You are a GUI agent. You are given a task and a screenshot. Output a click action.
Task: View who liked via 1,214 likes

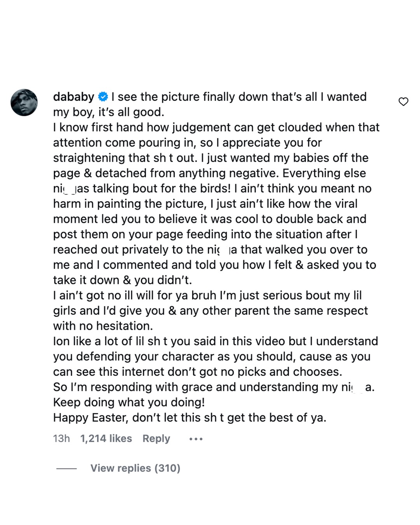106,439
